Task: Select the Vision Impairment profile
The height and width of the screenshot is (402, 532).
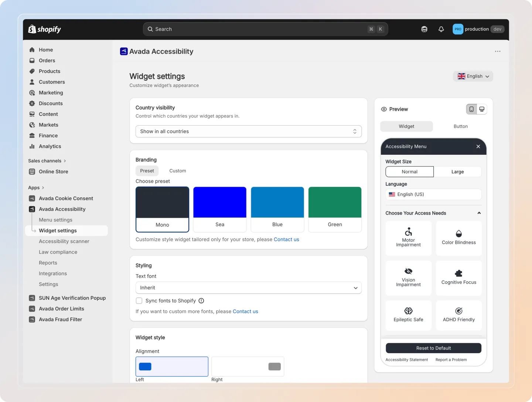Action: [408, 278]
